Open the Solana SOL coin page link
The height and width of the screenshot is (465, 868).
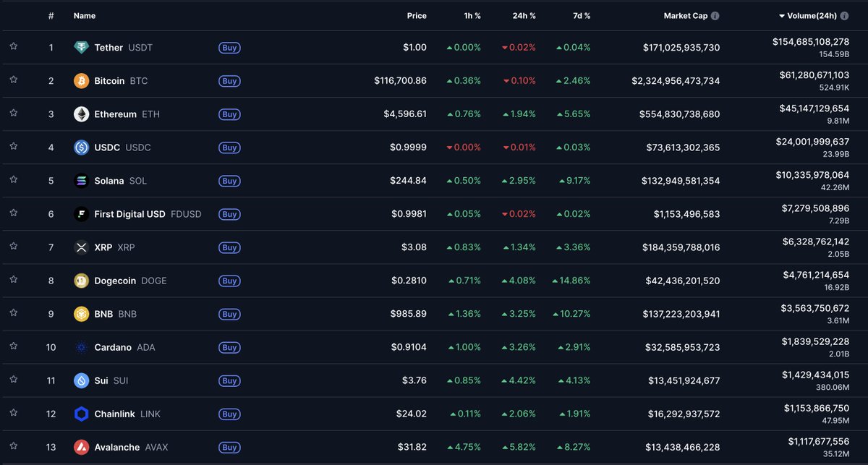coord(110,181)
